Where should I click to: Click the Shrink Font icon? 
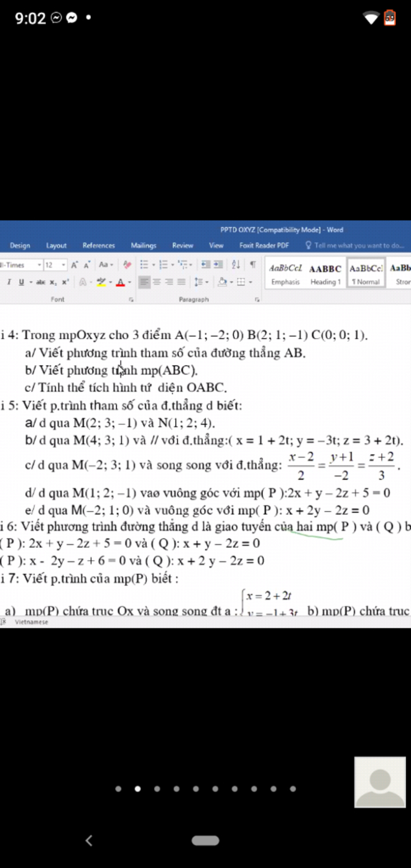pos(87,265)
